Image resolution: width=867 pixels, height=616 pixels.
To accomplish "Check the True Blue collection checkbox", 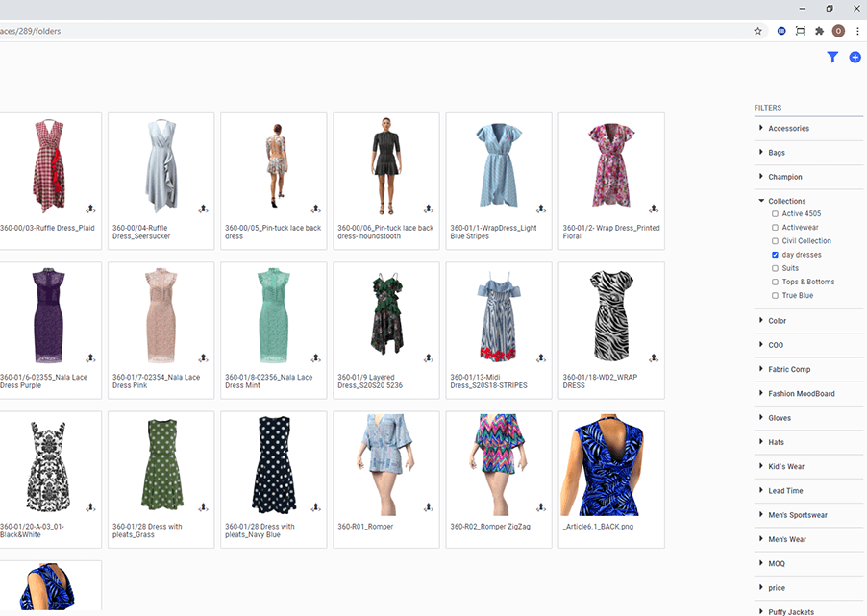I will click(775, 295).
